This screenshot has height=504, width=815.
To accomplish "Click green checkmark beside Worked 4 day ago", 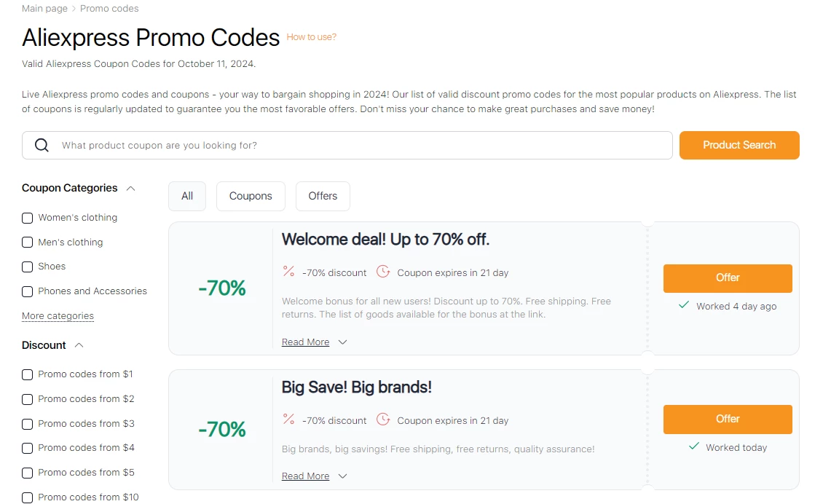I will coord(684,305).
